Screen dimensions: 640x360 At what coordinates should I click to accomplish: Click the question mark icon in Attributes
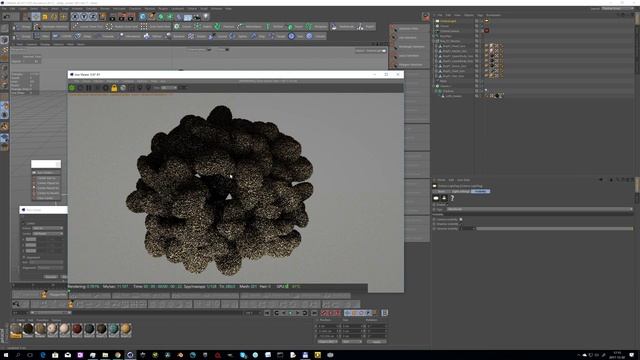click(x=452, y=198)
